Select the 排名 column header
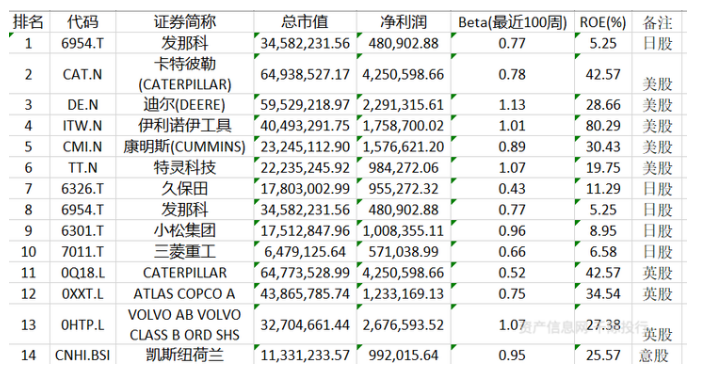Viewport: 701px width, 378px height. [x=29, y=22]
